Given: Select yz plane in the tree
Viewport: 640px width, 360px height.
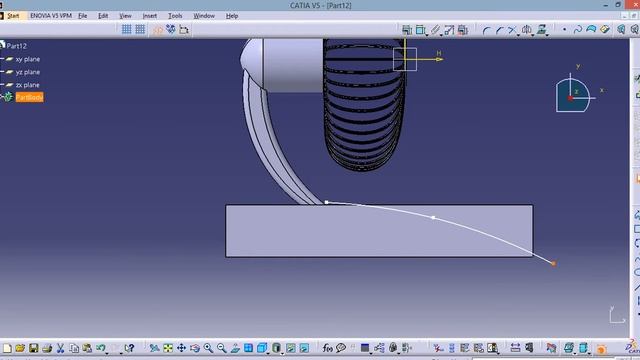Looking at the screenshot, I should (28, 72).
